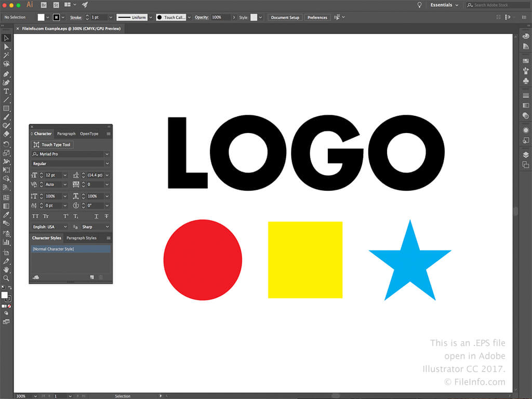Click the white fill color swatch in the control bar
532x399 pixels.
[x=41, y=17]
